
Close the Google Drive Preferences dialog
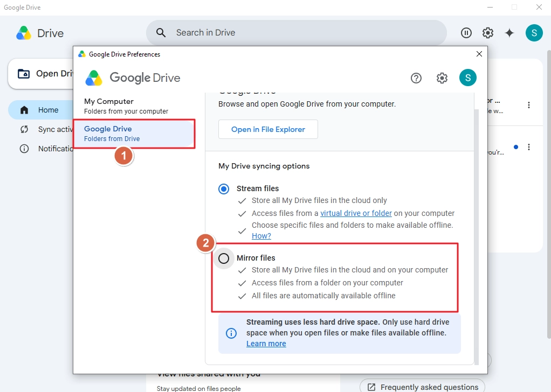(479, 54)
